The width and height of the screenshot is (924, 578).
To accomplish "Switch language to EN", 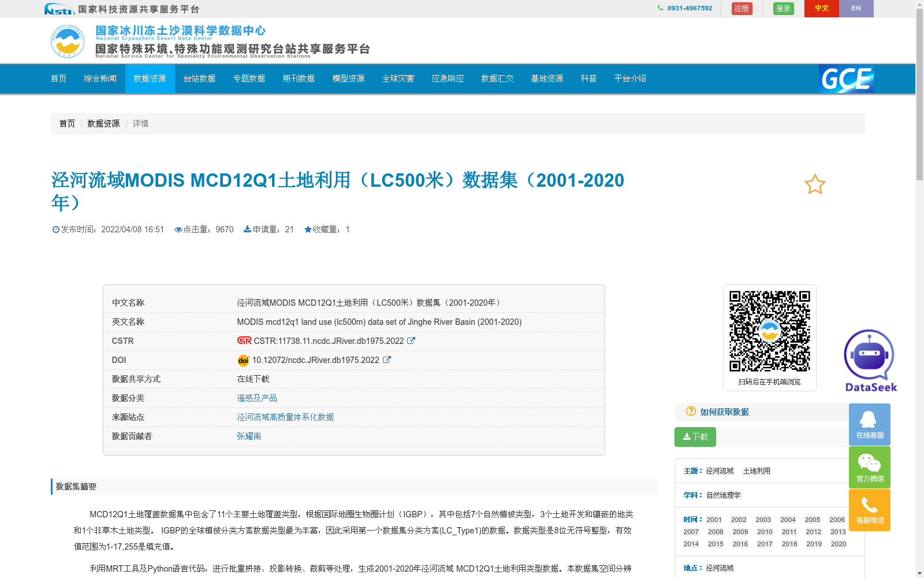I will [x=856, y=9].
